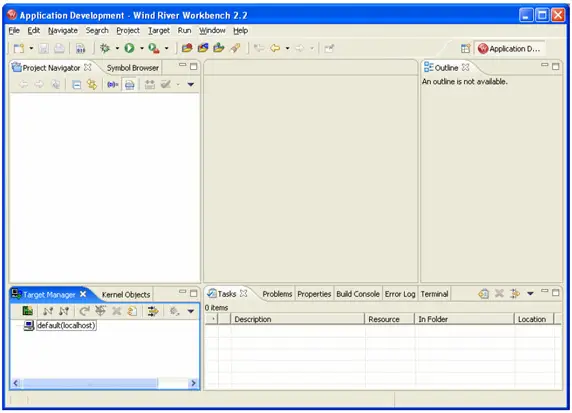Open the Back history dropdown arrow
Image resolution: width=572 pixels, height=413 pixels.
[287, 48]
